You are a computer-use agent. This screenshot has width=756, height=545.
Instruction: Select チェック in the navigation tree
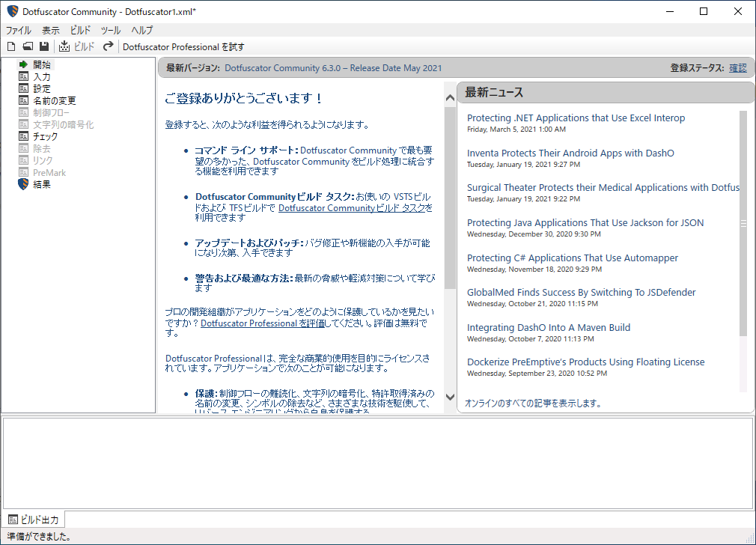click(46, 136)
